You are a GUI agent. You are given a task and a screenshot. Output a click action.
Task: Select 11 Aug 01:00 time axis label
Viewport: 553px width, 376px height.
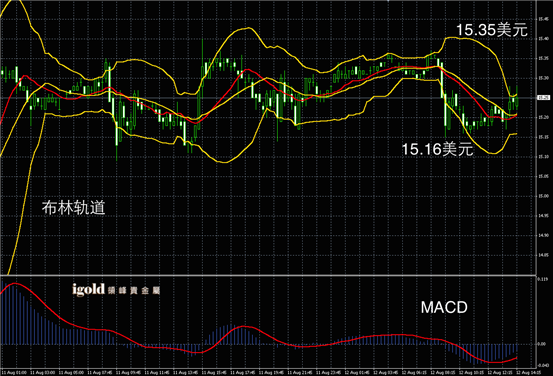[x=14, y=372]
